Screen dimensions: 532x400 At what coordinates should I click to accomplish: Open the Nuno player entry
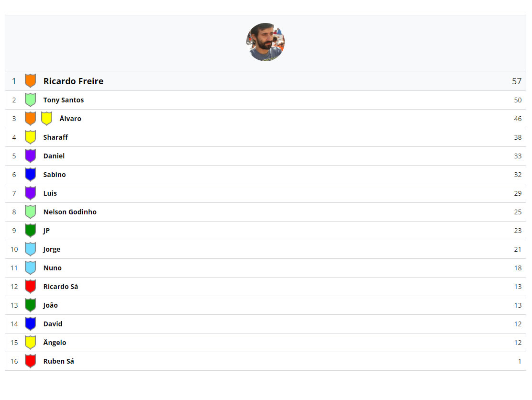tap(52, 268)
